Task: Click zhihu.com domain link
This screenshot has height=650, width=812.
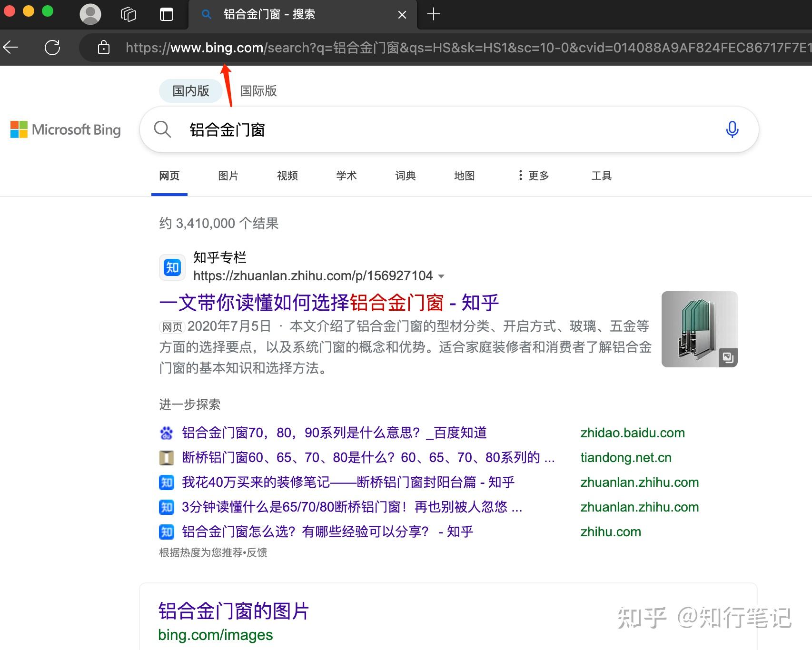Action: (611, 532)
